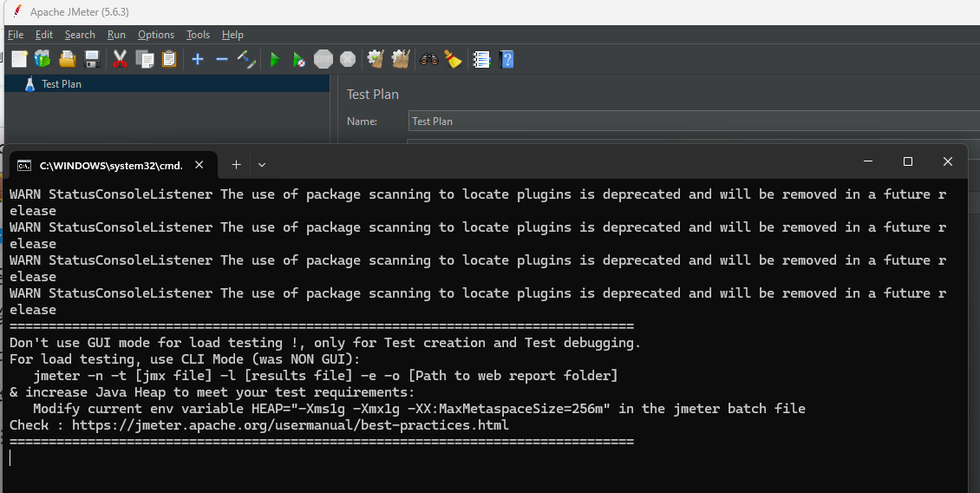The height and width of the screenshot is (493, 980).
Task: Collapse all tree nodes with minus icon
Action: 222,59
